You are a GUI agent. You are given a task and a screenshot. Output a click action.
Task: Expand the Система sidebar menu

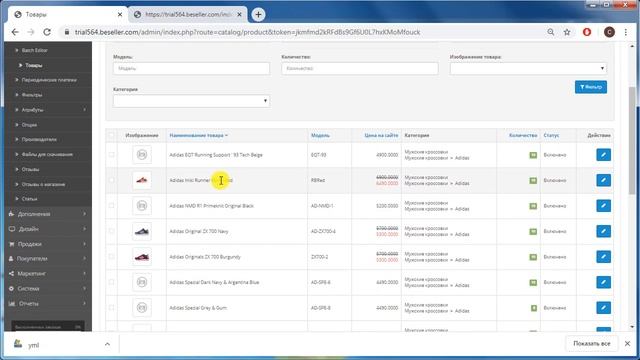48,289
